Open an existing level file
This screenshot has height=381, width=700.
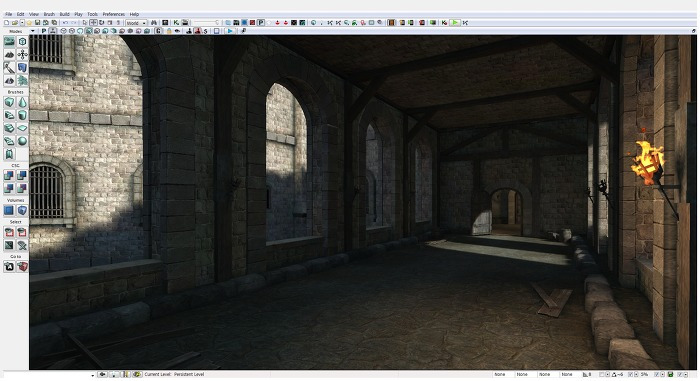[x=15, y=23]
